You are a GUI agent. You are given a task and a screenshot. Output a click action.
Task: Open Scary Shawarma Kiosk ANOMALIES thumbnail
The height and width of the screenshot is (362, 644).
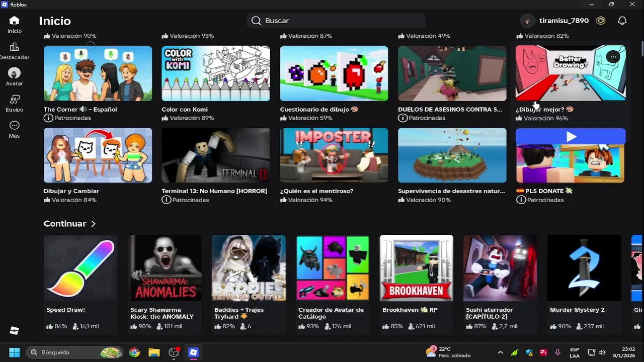coord(165,268)
